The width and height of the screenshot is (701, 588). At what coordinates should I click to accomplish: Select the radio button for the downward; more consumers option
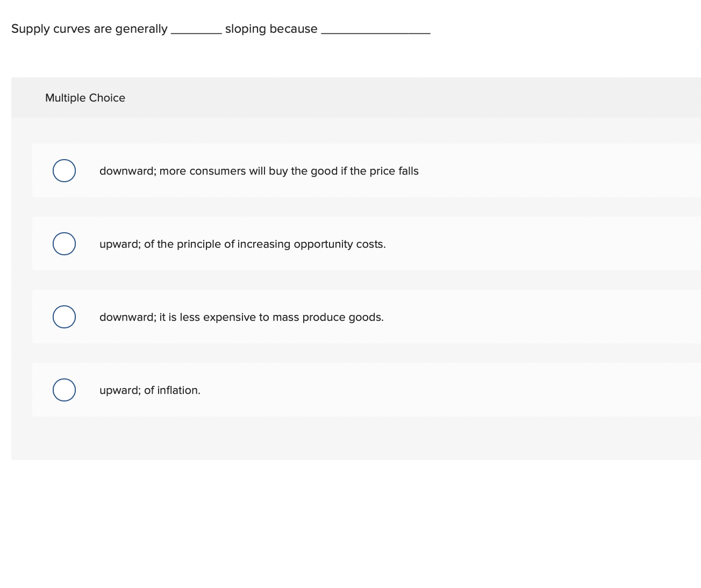(x=64, y=170)
